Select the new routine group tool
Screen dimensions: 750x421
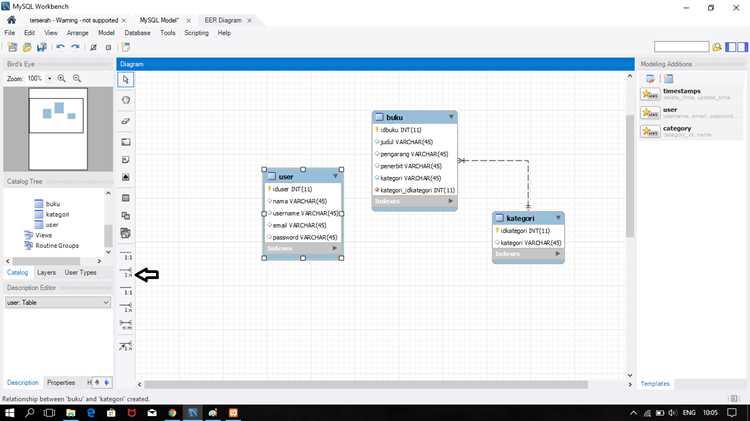tap(126, 233)
